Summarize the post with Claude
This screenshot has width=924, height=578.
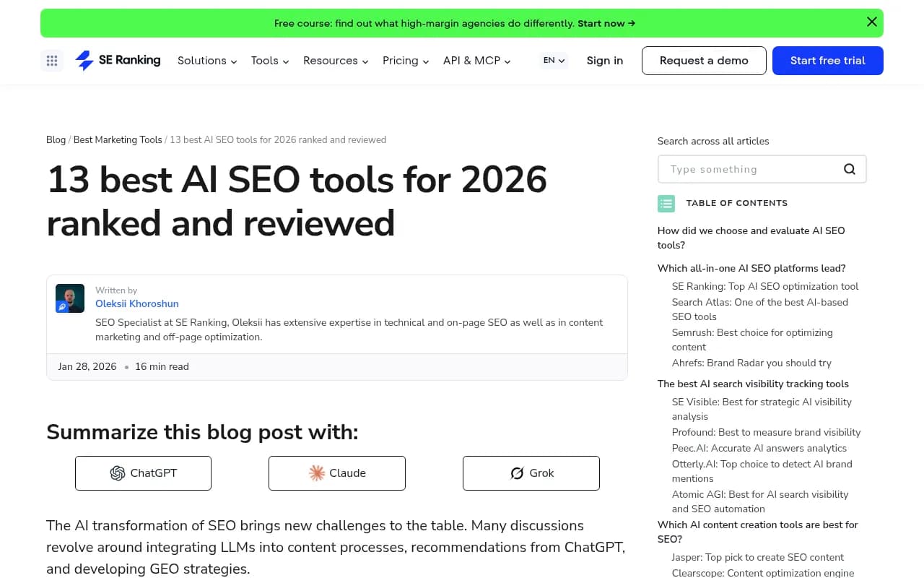click(x=337, y=473)
